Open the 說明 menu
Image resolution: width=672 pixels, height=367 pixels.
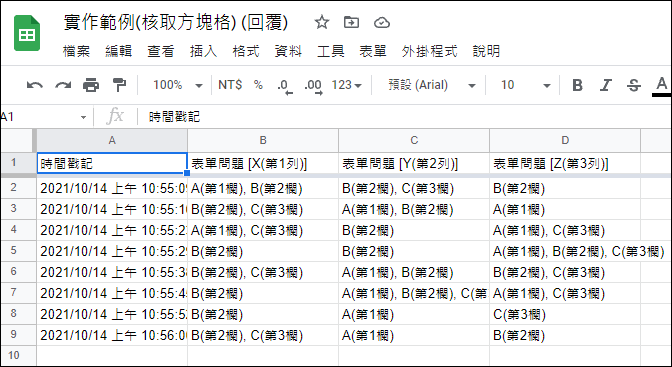point(486,51)
